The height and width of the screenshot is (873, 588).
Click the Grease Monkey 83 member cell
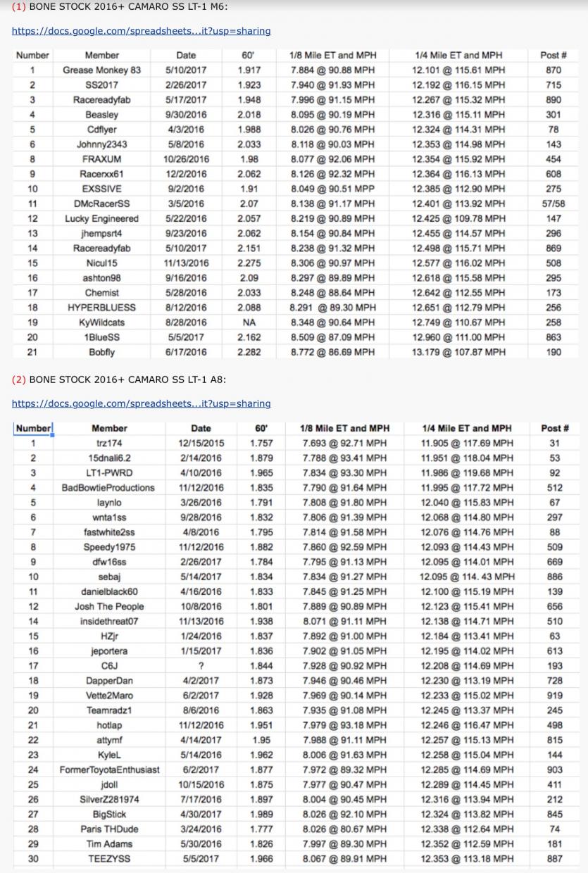point(102,70)
